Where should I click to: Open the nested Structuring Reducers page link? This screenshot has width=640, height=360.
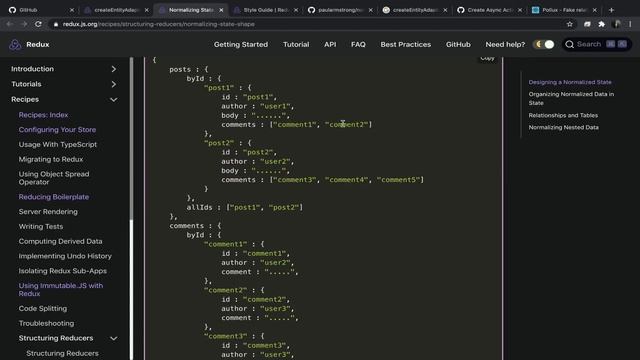pyautogui.click(x=62, y=353)
